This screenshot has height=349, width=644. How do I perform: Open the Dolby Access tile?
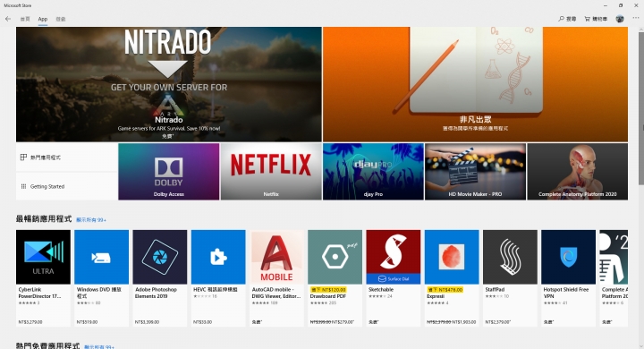[x=169, y=172]
